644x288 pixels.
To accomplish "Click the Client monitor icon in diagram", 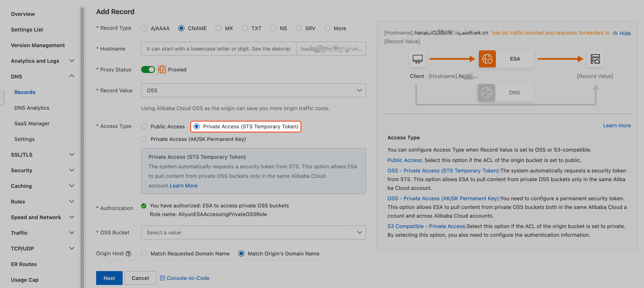I will click(x=417, y=59).
